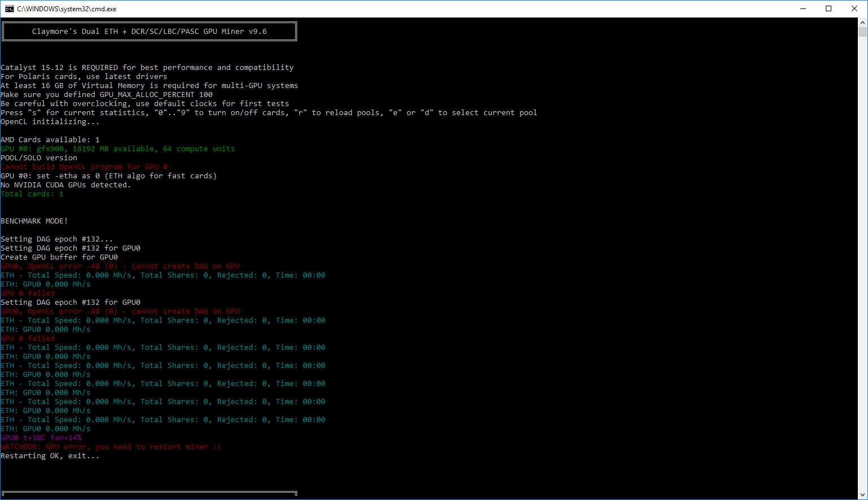Viewport: 868px width, 500px height.
Task: Click the 'Create GPU buffer for GPU0' line
Action: [x=59, y=257]
